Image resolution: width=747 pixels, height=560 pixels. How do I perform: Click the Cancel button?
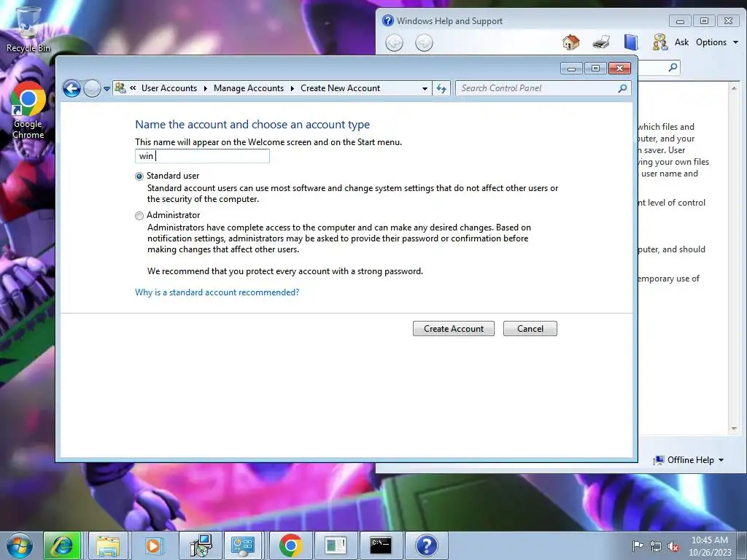(x=530, y=329)
